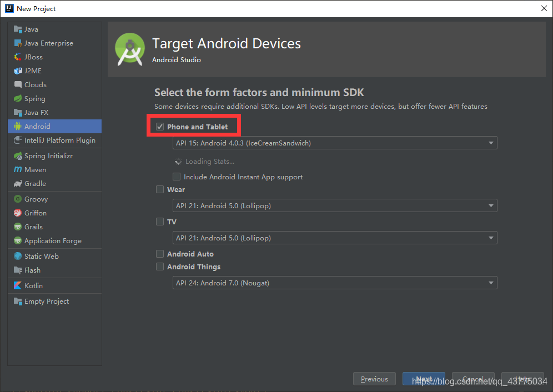Image resolution: width=553 pixels, height=392 pixels.
Task: Select the Kotlin project type label
Action: [33, 285]
